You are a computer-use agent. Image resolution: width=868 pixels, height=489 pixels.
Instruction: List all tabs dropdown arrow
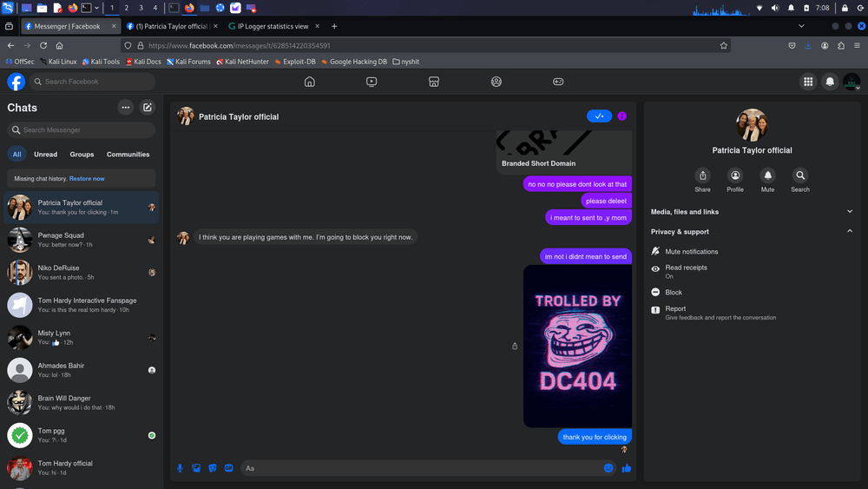click(801, 26)
